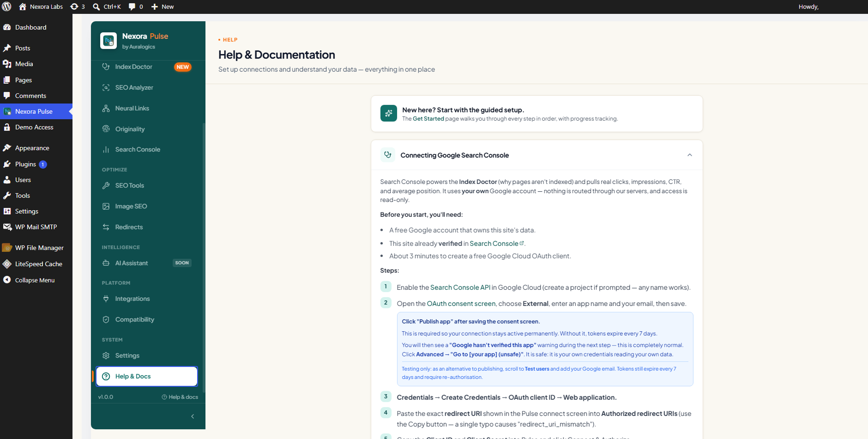
Task: Click the Redirects arrows icon
Action: coord(106,227)
